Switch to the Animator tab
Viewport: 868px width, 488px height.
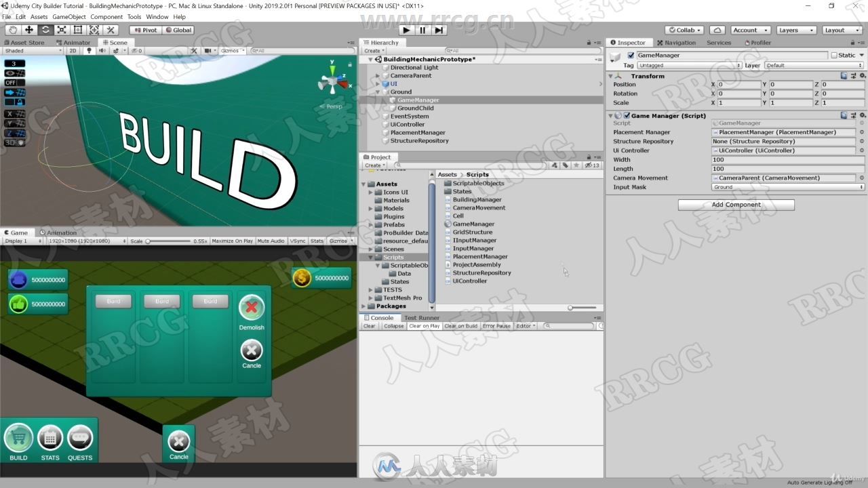tap(73, 43)
